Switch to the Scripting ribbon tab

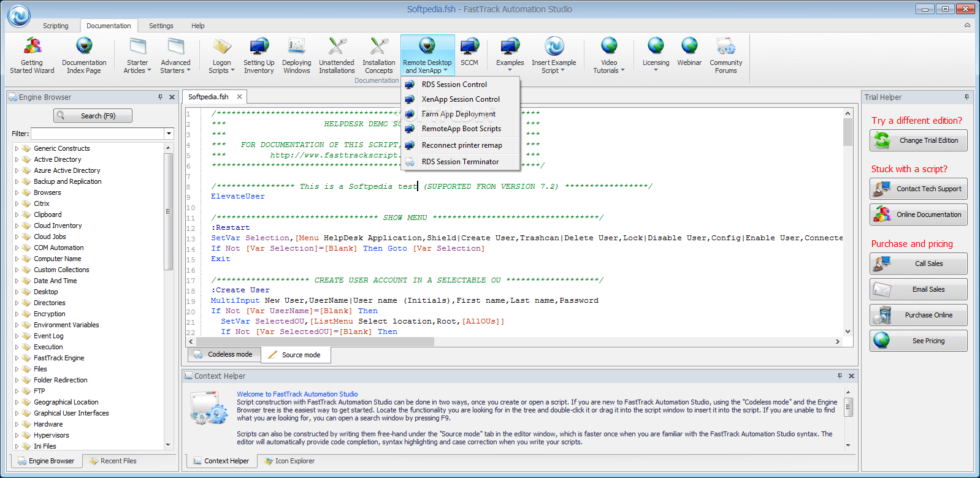(56, 26)
